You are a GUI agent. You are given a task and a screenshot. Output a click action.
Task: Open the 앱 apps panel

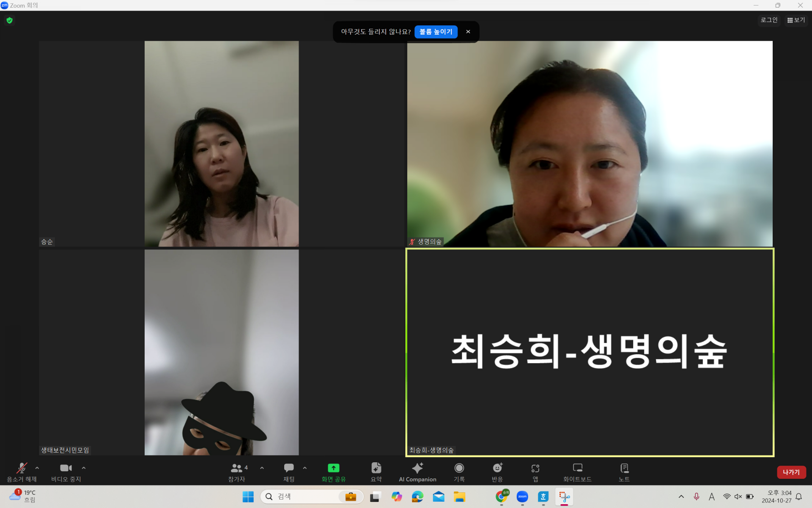[x=535, y=472]
